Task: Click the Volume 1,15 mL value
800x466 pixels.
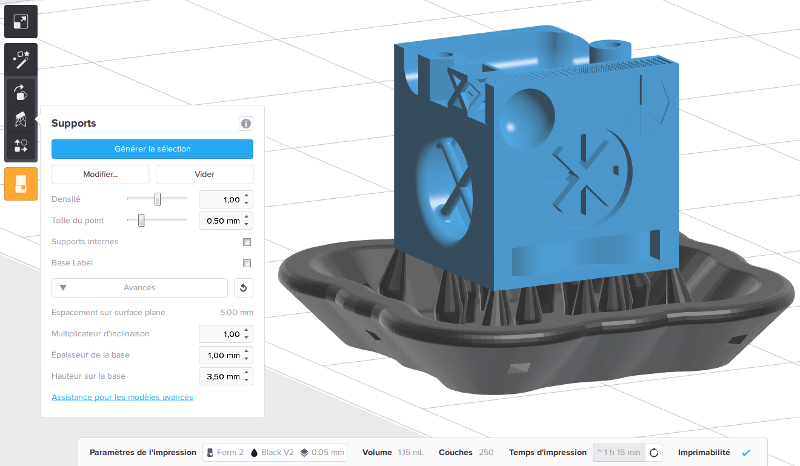Action: pos(411,452)
